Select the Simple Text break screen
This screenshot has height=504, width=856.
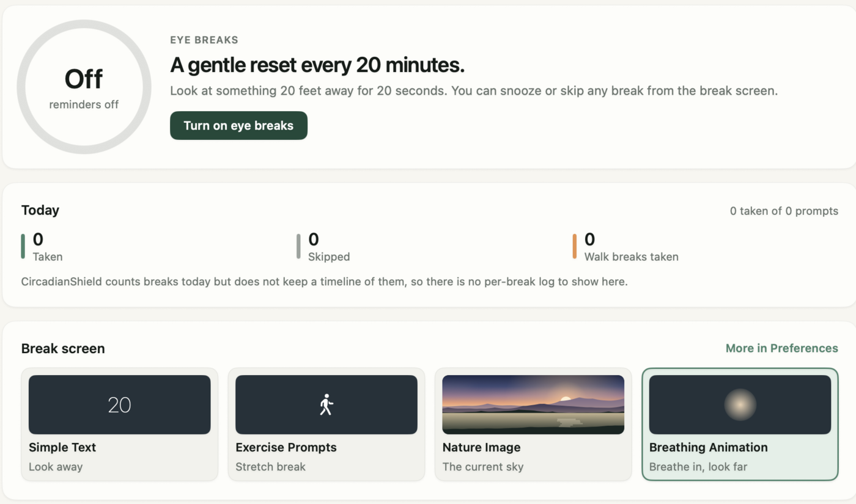click(119, 424)
